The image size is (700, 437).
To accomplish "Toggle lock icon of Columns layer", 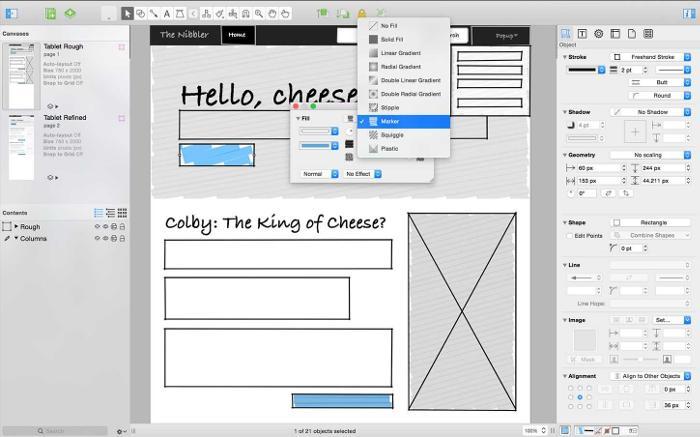I will (122, 238).
